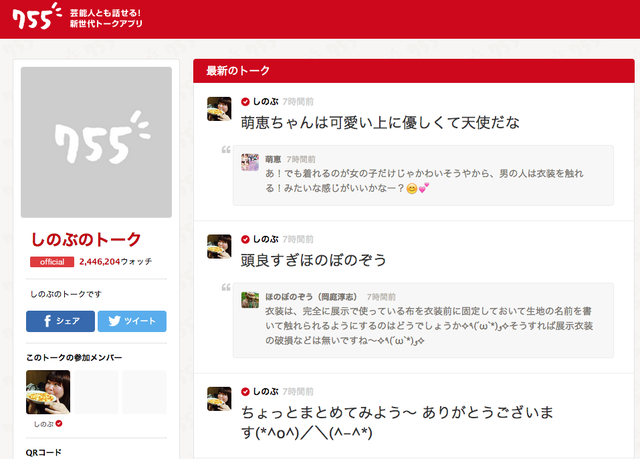This screenshot has width=640, height=459.
Task: Click the Twitter bird icon on the ツイート button
Action: coord(114,321)
